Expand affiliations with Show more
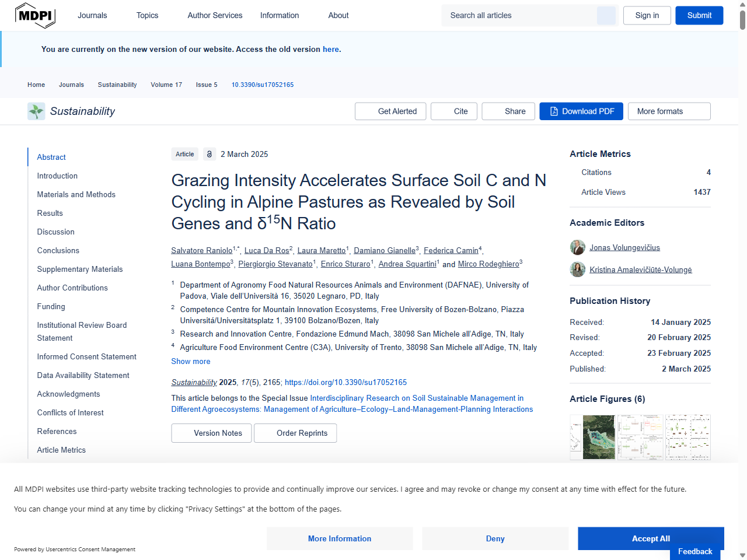The image size is (747, 560). click(190, 361)
